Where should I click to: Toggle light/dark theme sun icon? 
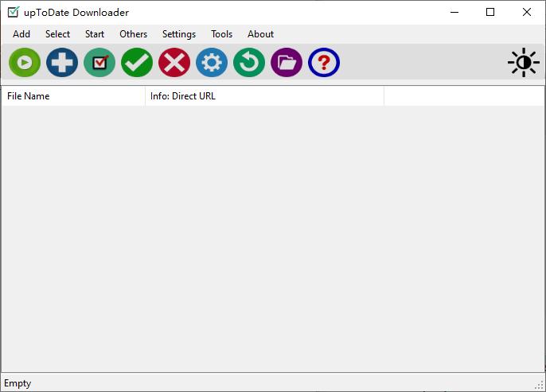tap(524, 63)
